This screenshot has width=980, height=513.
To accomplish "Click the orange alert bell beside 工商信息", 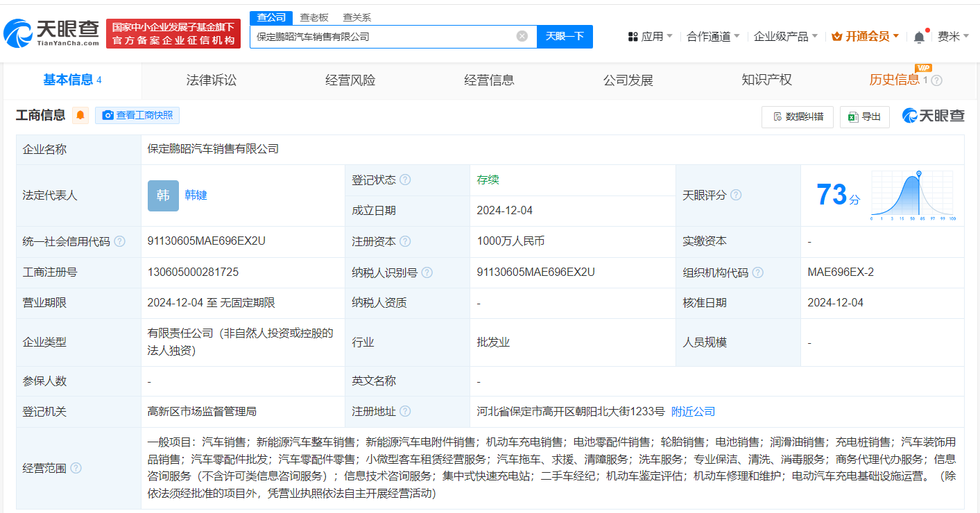I will (80, 116).
